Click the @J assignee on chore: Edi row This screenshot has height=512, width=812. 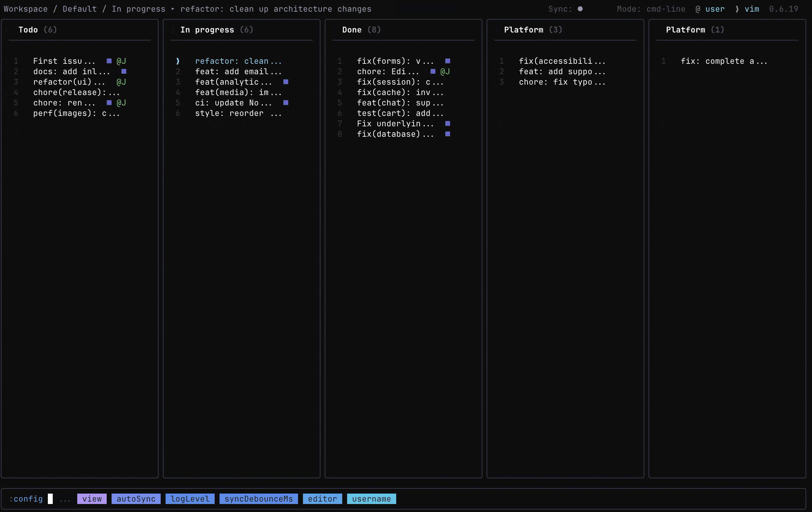point(445,71)
